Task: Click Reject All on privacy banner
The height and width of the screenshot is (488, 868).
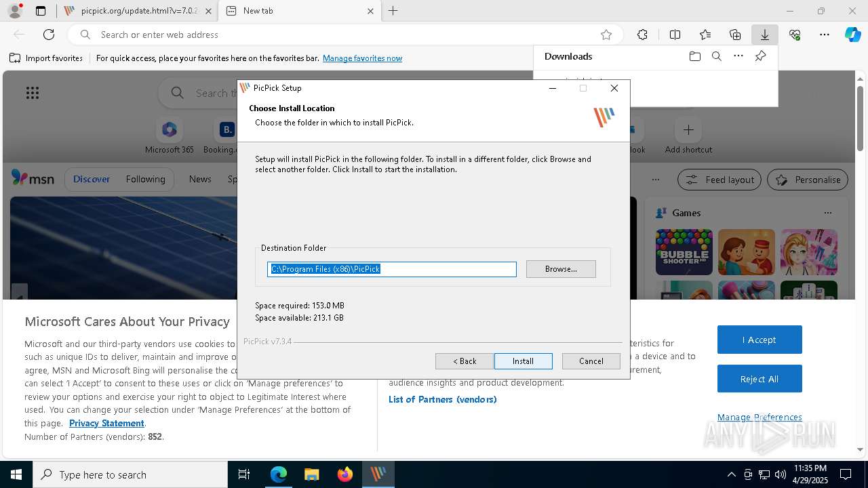Action: click(x=759, y=379)
